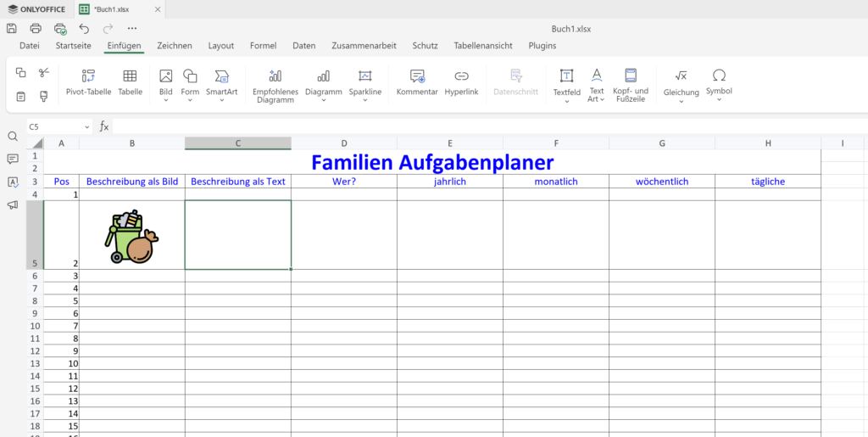
Task: Insert a Tabelle
Action: [130, 83]
